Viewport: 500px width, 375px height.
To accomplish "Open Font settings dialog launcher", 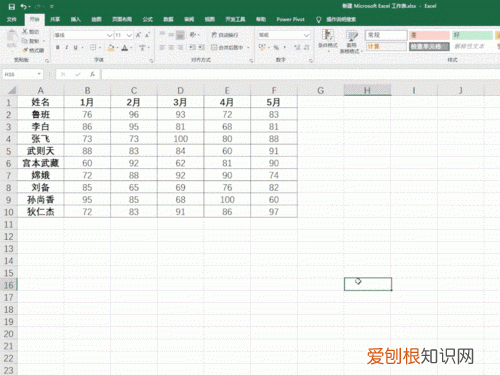I will [151, 61].
